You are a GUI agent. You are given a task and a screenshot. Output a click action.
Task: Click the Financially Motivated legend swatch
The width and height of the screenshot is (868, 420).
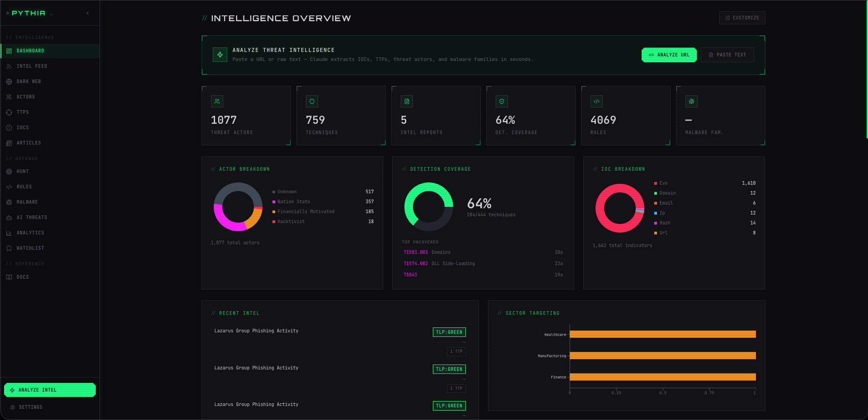(x=274, y=212)
